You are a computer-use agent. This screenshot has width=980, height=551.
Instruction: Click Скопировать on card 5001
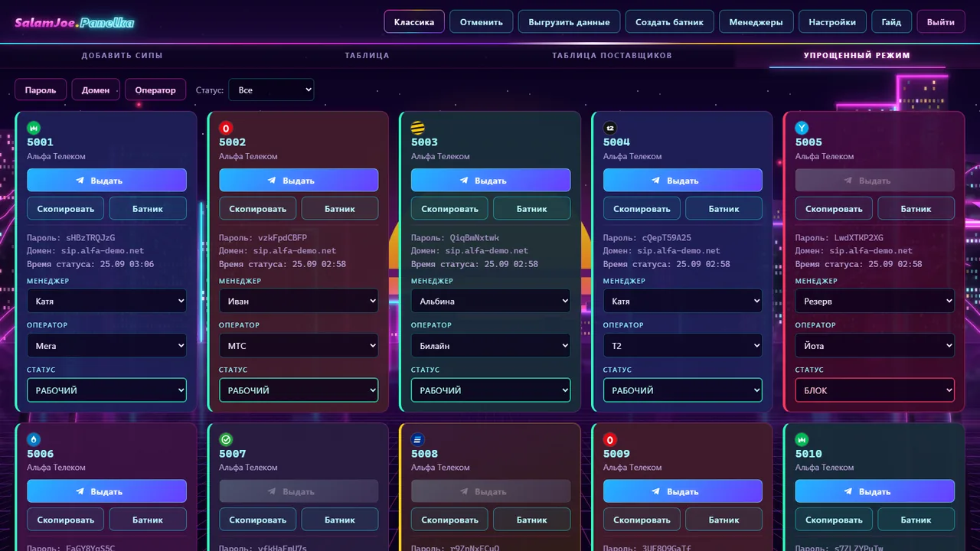click(66, 208)
